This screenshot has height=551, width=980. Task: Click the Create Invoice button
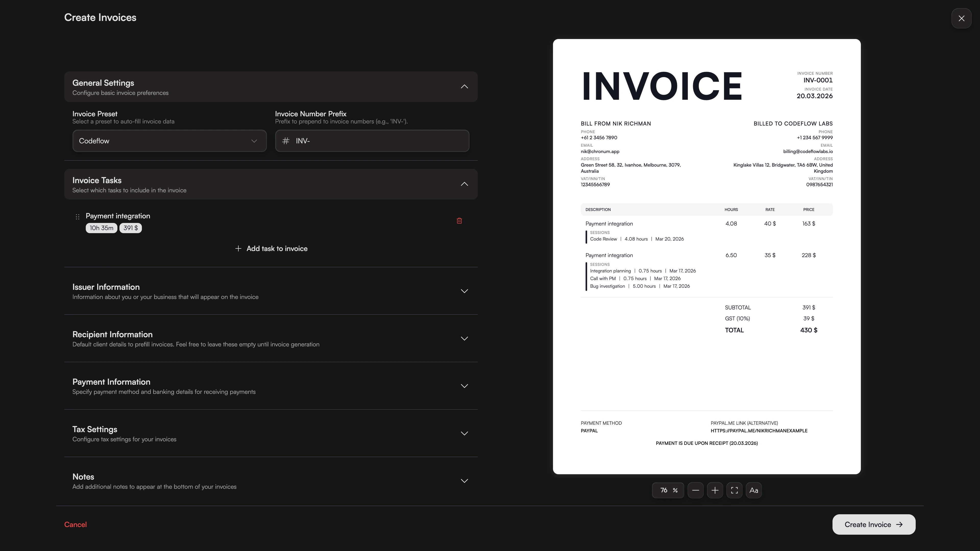[x=874, y=524]
